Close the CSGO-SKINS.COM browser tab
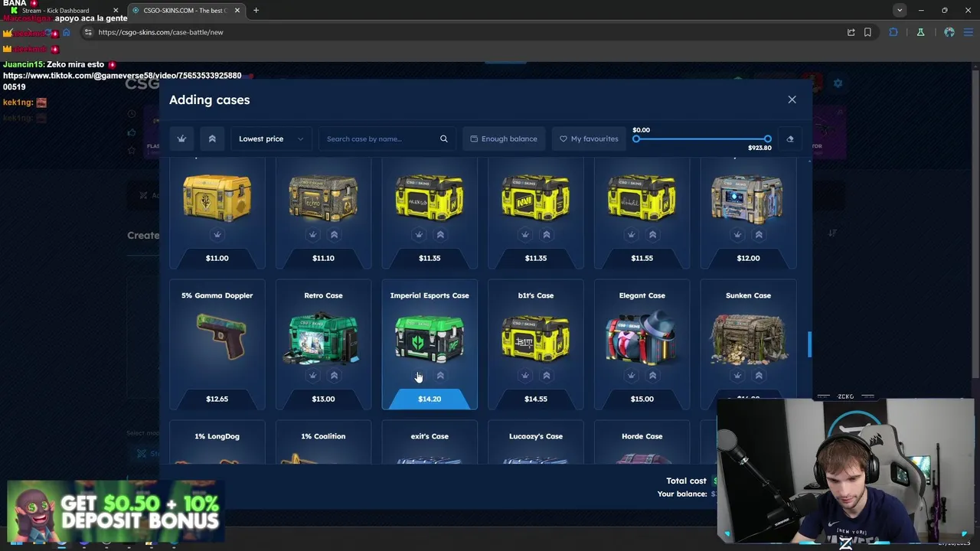This screenshot has height=551, width=980. coord(237,10)
